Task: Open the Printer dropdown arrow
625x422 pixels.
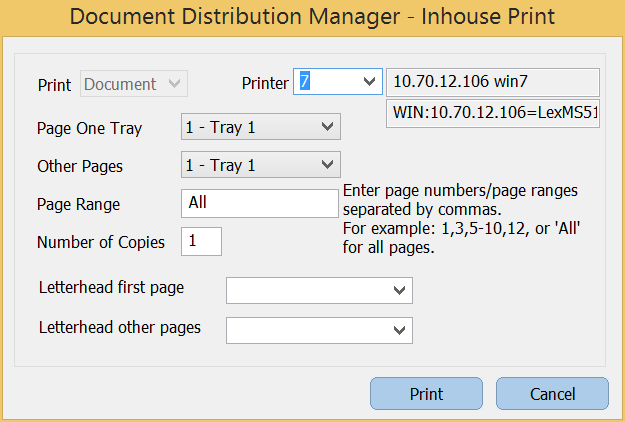Action: click(369, 82)
